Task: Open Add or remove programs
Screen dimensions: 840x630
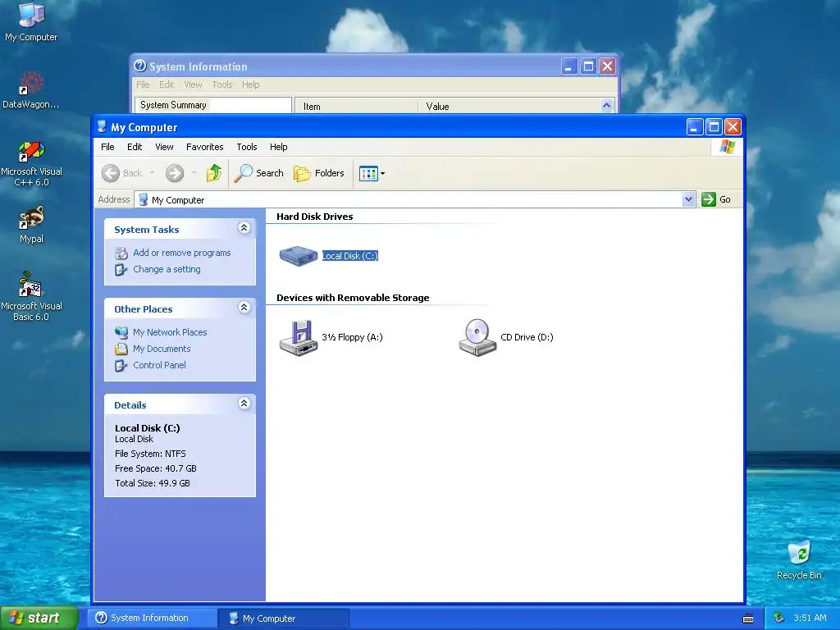Action: [x=181, y=253]
